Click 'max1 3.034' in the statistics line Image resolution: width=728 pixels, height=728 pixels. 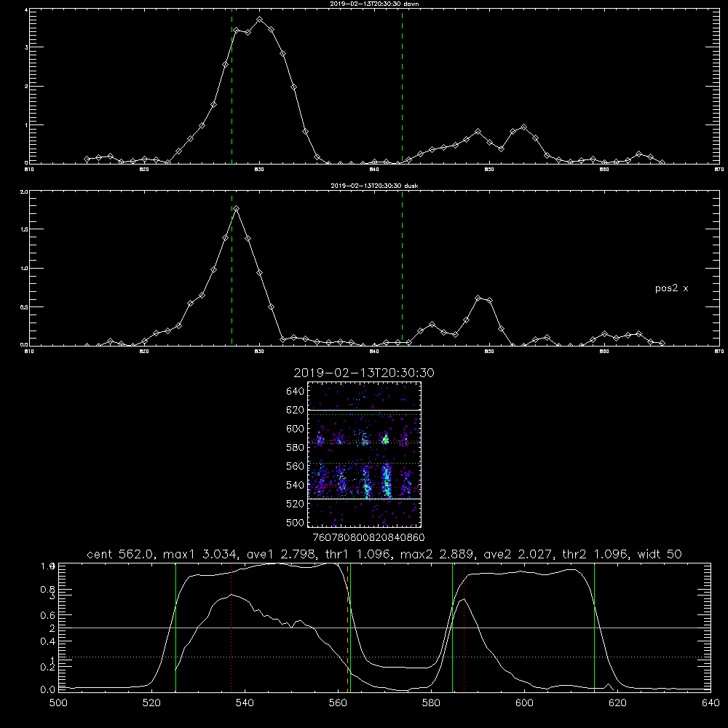point(199,554)
